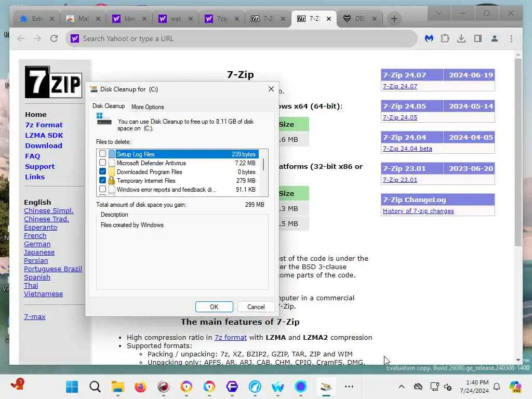Switch to the More Options tab
The height and width of the screenshot is (399, 532).
(148, 107)
